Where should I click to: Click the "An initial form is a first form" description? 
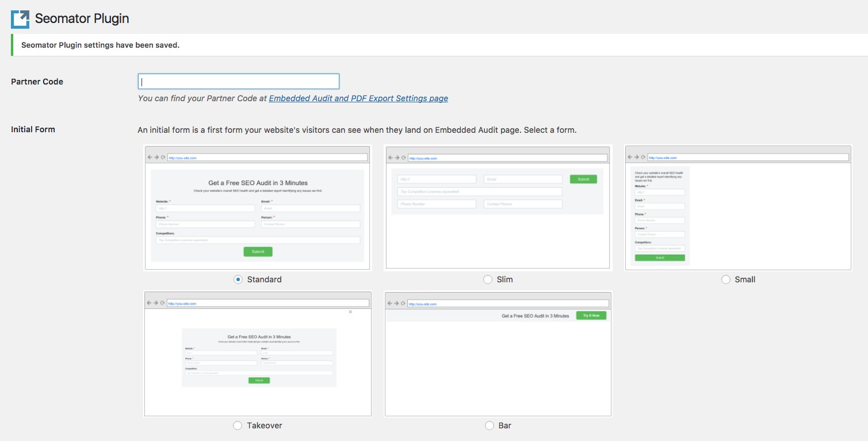[357, 130]
